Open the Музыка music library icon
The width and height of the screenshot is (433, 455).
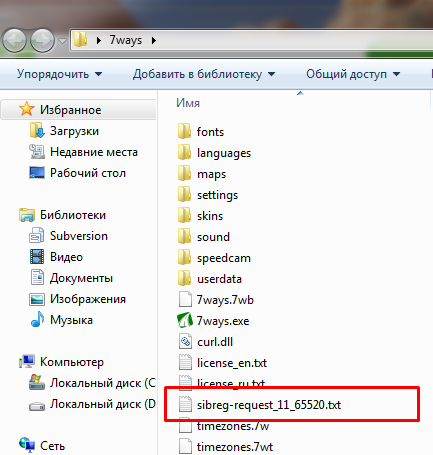click(37, 319)
